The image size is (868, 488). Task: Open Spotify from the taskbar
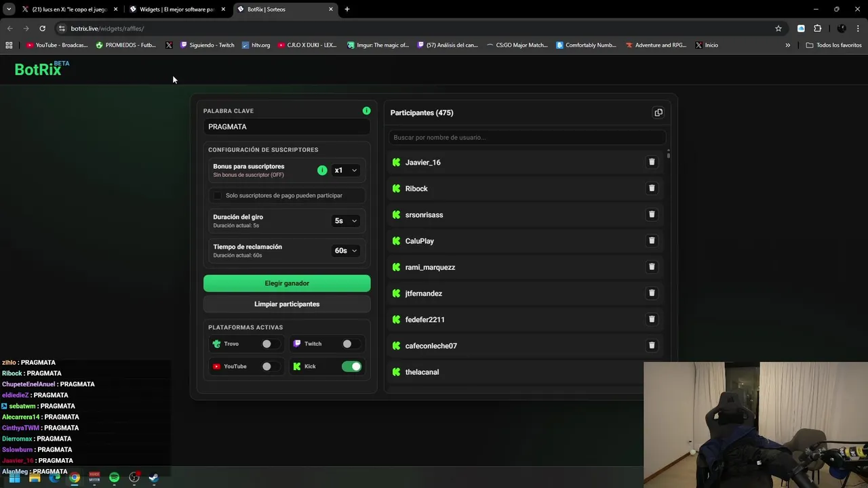[x=114, y=478]
